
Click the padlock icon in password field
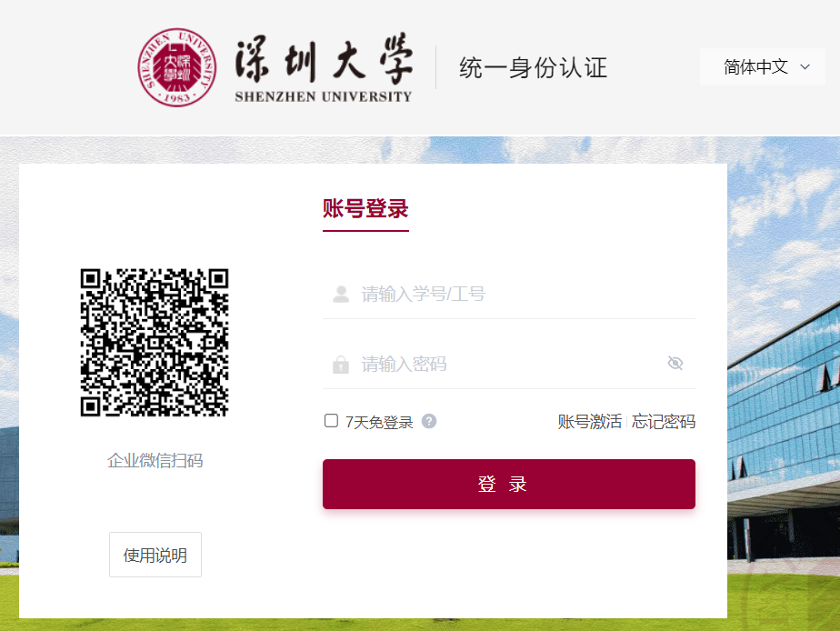(341, 365)
